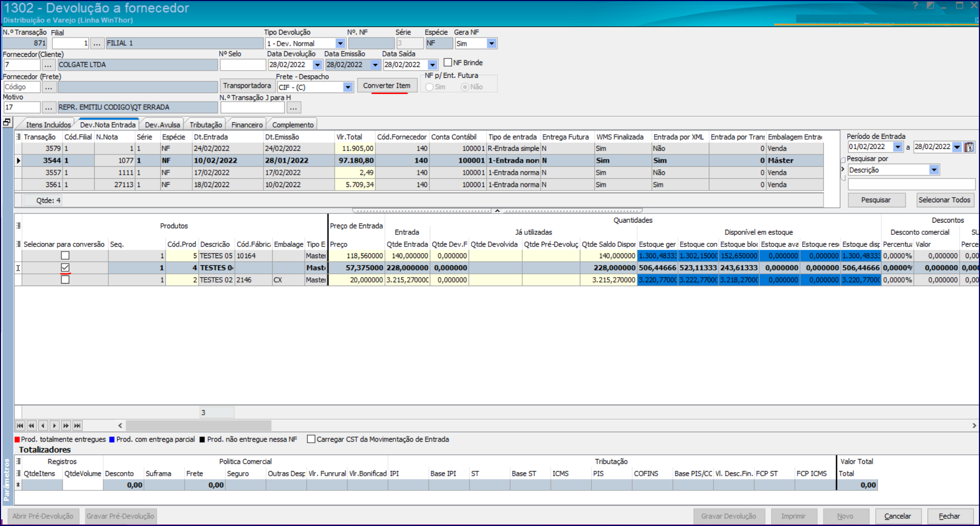
Task: Open Frete - Despacho dropdown
Action: (348, 87)
